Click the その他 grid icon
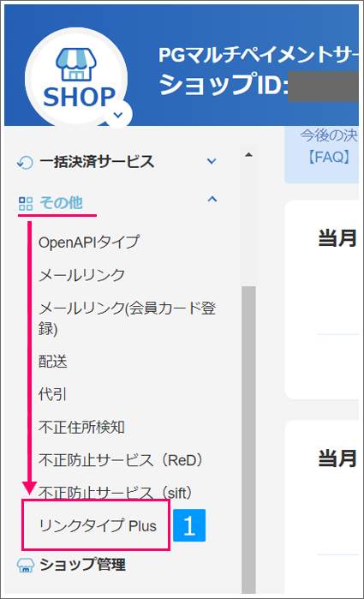364x599 pixels. click(26, 204)
